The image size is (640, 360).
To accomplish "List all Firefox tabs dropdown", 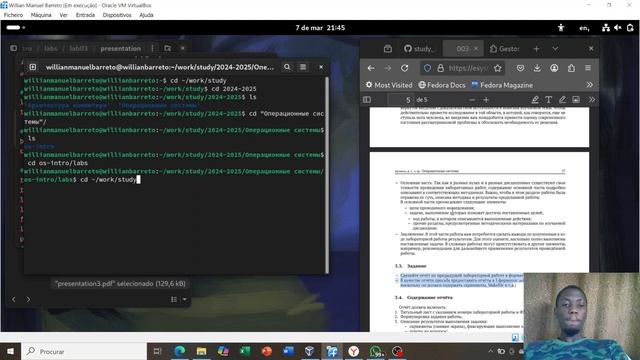I will point(555,49).
